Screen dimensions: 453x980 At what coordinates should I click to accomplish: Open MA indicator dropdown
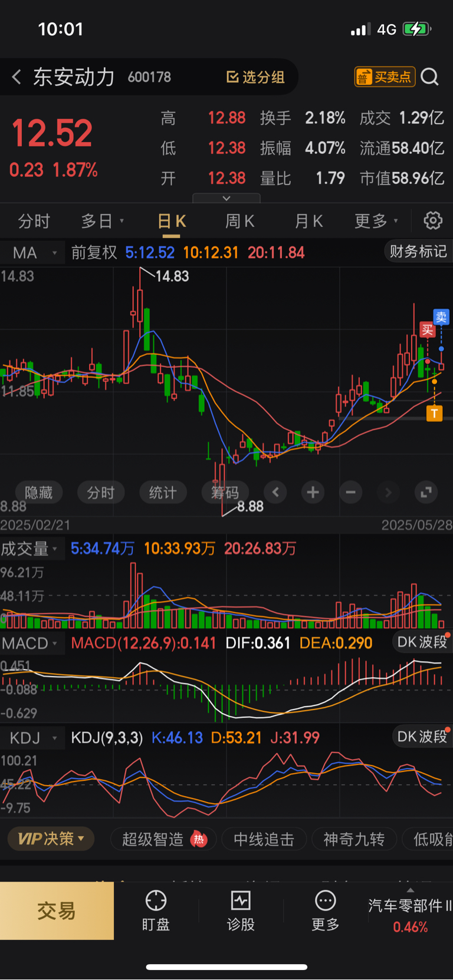[x=32, y=253]
